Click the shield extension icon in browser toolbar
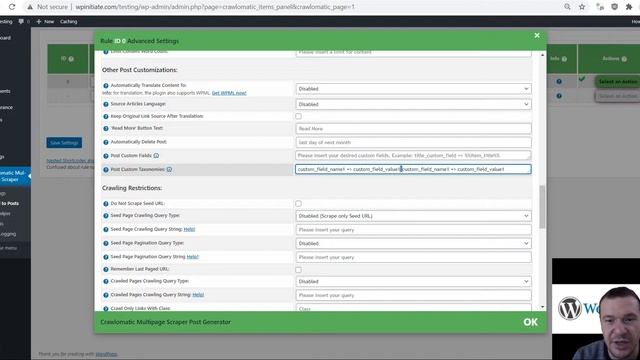The height and width of the screenshot is (360, 640). coord(614,7)
